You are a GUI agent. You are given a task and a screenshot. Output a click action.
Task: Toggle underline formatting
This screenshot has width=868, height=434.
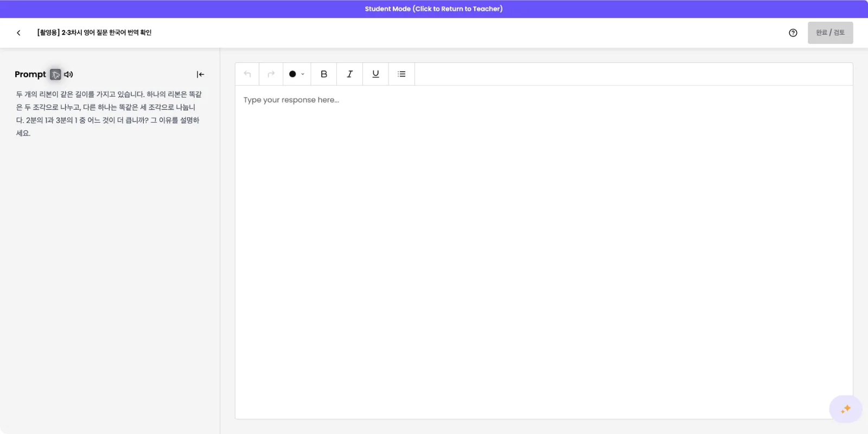[375, 74]
